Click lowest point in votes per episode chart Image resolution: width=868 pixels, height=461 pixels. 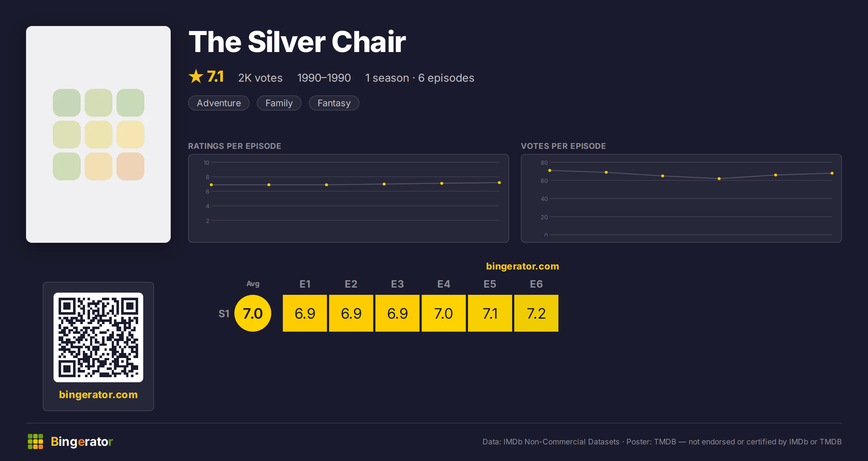pos(719,178)
